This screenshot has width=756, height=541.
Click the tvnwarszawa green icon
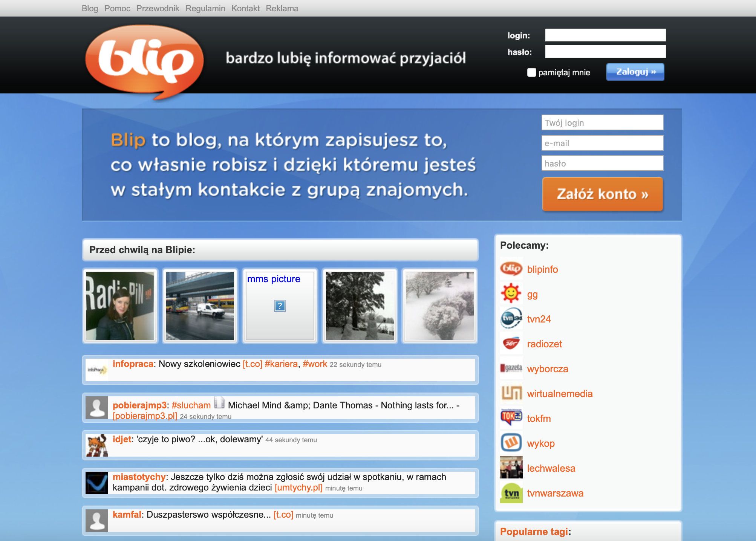tap(511, 493)
